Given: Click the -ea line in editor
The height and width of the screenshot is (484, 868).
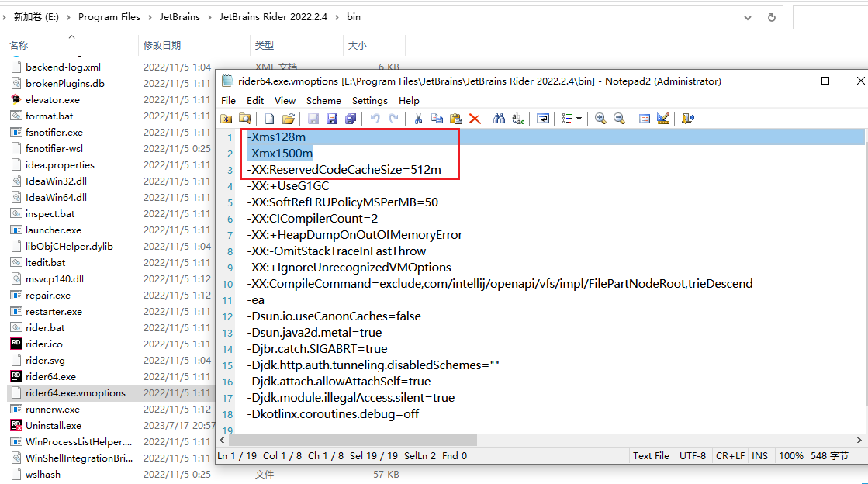Looking at the screenshot, I should click(256, 300).
